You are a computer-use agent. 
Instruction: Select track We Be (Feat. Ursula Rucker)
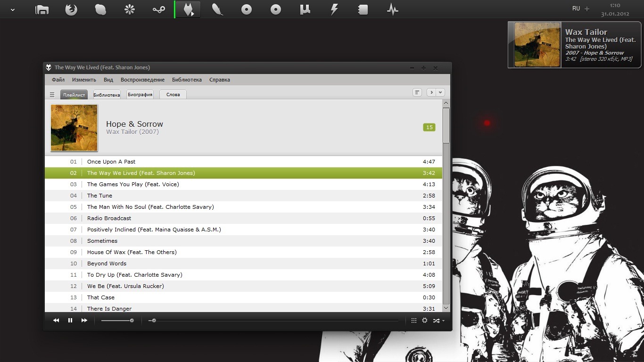[243, 286]
